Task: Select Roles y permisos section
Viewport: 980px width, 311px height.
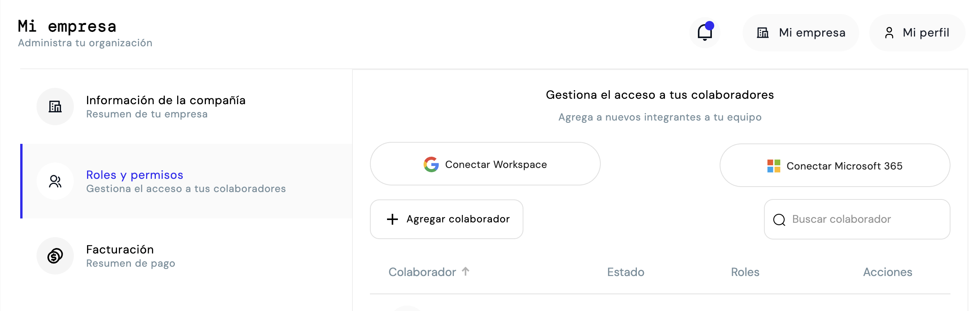Action: [x=186, y=181]
